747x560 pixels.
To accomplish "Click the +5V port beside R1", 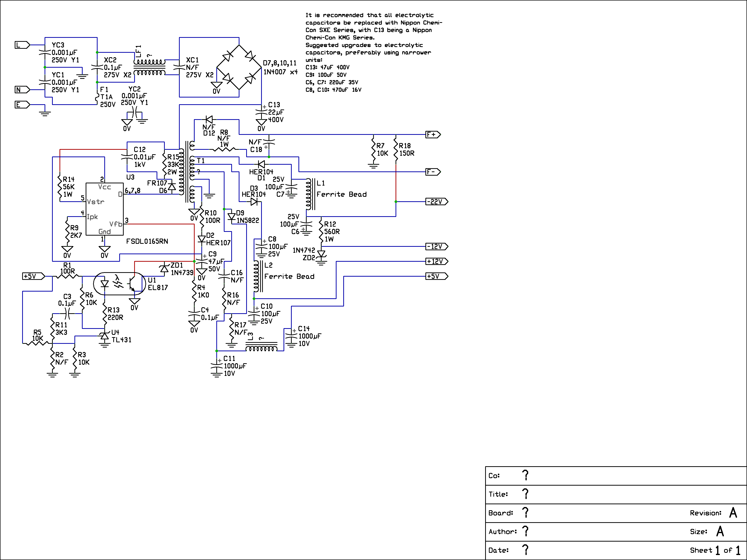I will (x=33, y=276).
